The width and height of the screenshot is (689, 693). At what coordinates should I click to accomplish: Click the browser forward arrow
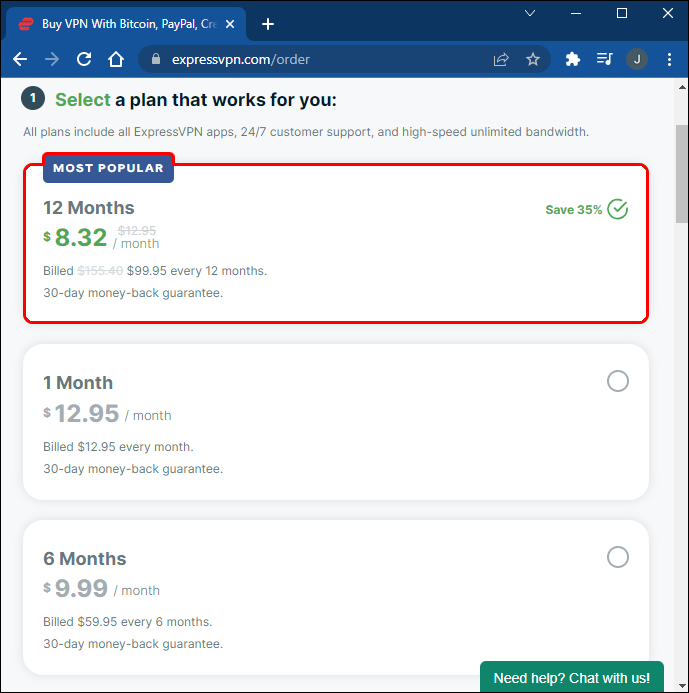pos(52,59)
